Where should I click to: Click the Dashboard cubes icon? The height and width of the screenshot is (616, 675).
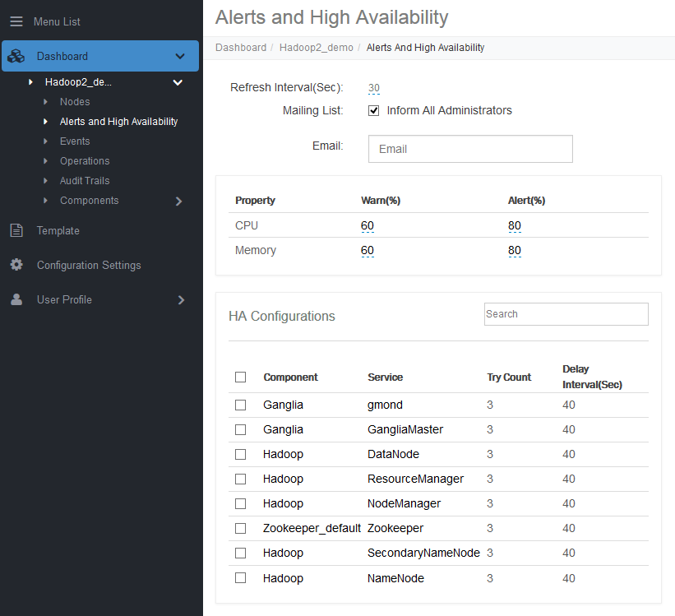(16, 56)
